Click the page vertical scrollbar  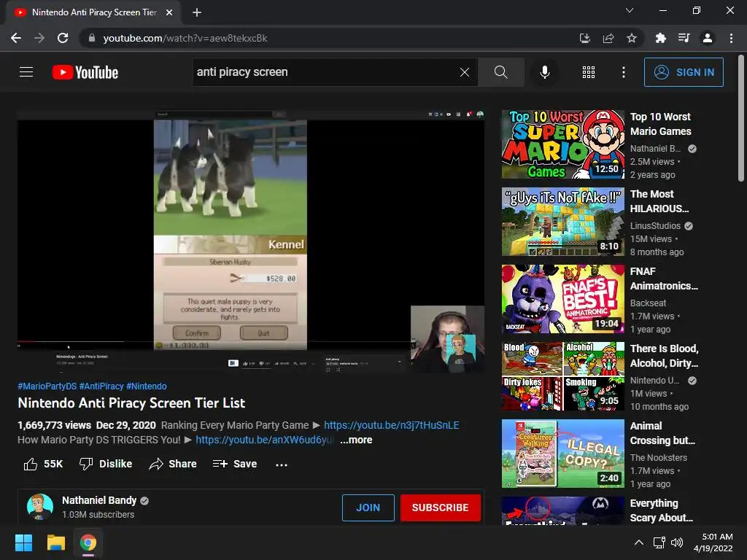741,119
